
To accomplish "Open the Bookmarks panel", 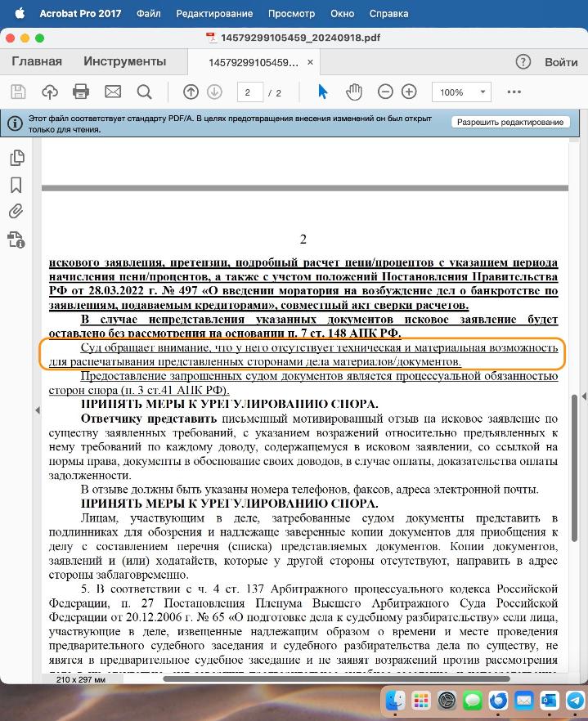I will click(16, 186).
